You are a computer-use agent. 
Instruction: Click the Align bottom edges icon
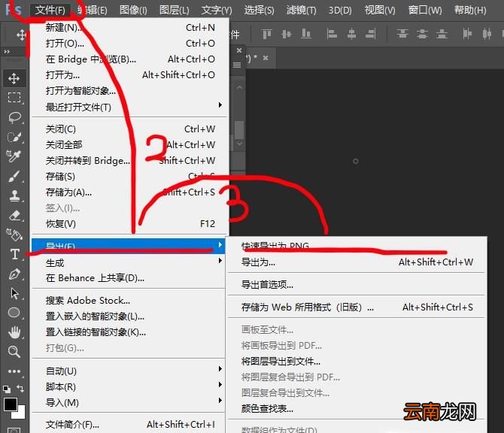tap(306, 34)
